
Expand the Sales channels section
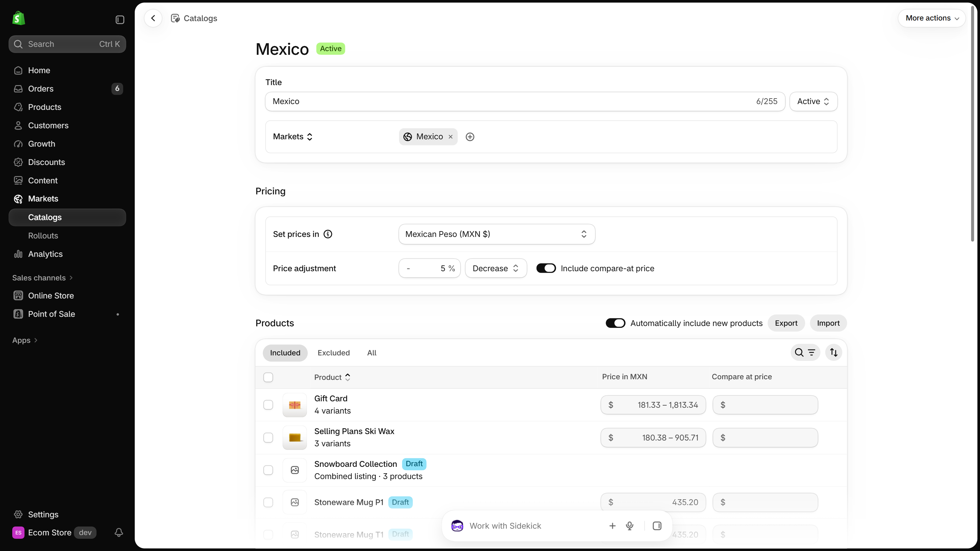[42, 278]
